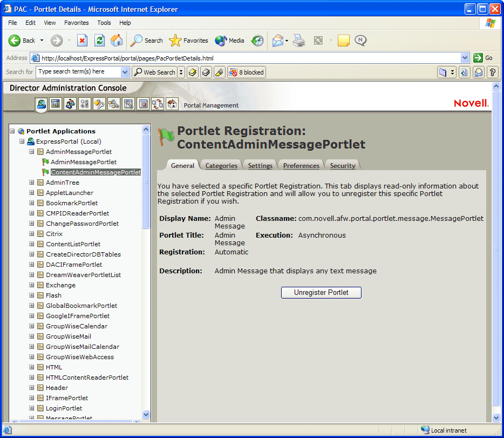Click the table grid icon in console toolbar
The height and width of the screenshot is (438, 504).
[x=56, y=104]
